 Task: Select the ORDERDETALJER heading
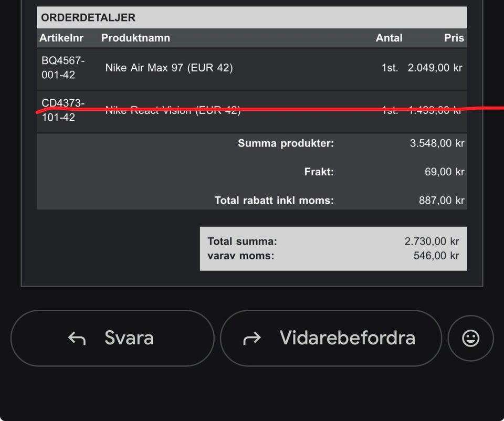pyautogui.click(x=88, y=17)
